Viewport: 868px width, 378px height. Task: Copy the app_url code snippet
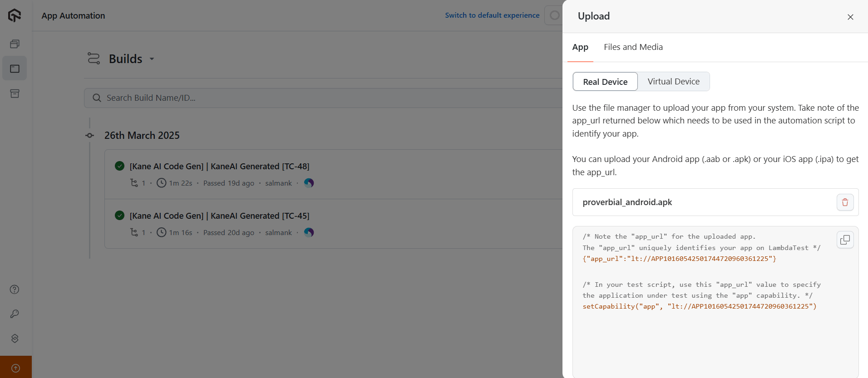[x=845, y=240]
